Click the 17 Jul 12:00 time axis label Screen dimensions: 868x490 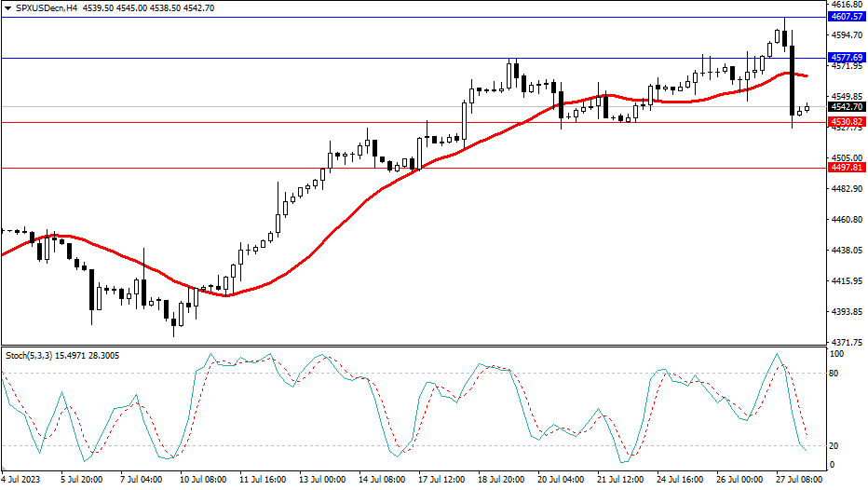(x=440, y=480)
